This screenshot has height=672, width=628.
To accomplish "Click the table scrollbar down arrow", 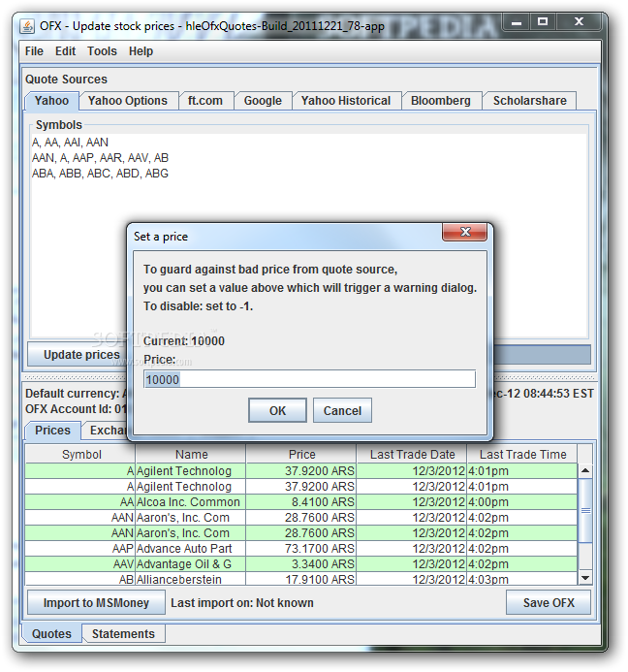I will point(585,578).
